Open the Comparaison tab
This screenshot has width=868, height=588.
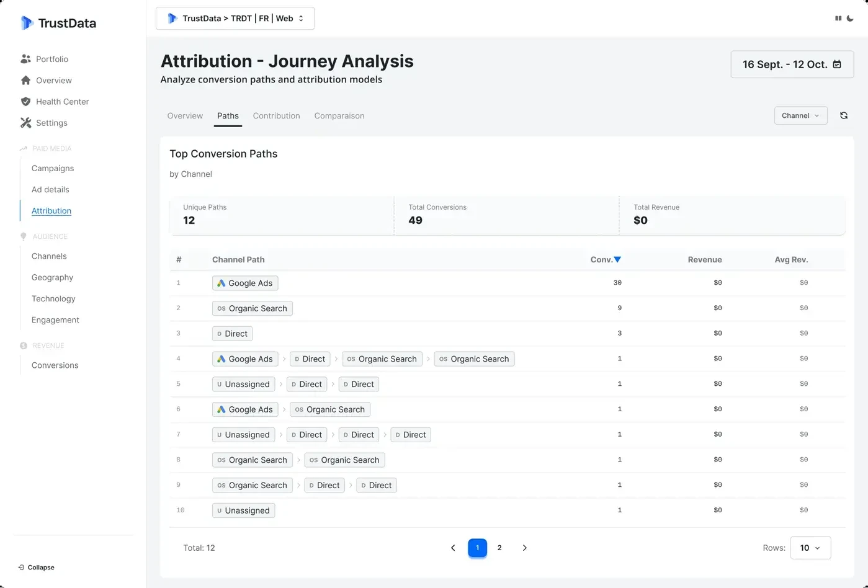pyautogui.click(x=339, y=116)
